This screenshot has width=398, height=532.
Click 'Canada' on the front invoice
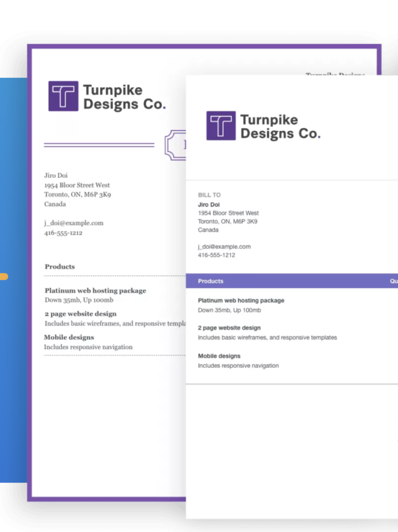(208, 230)
